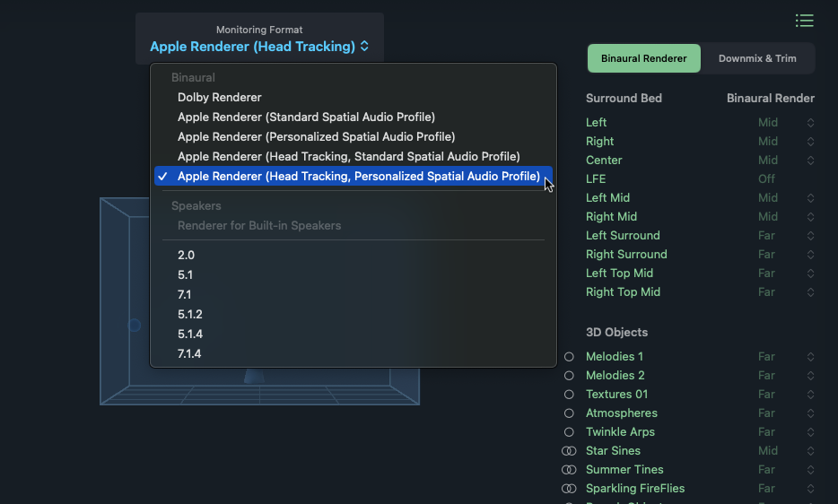Screen dimensions: 838x504
Task: Choose the 7.1.4 speaker format
Action: click(x=189, y=354)
